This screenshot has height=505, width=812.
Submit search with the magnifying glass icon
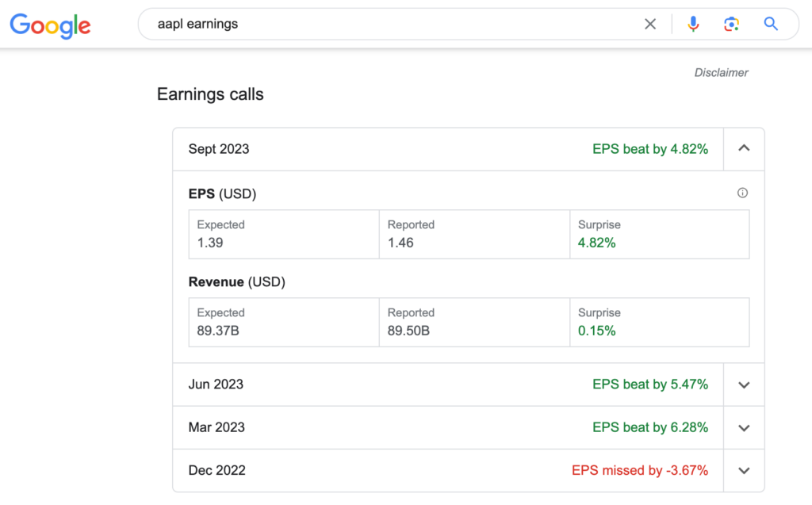click(771, 24)
